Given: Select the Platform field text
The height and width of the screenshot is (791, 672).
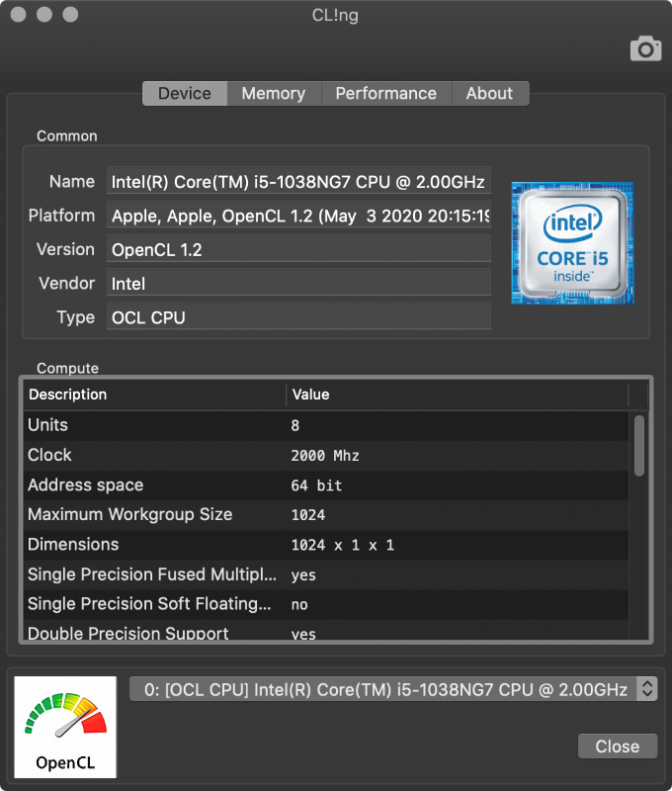Looking at the screenshot, I should [296, 215].
